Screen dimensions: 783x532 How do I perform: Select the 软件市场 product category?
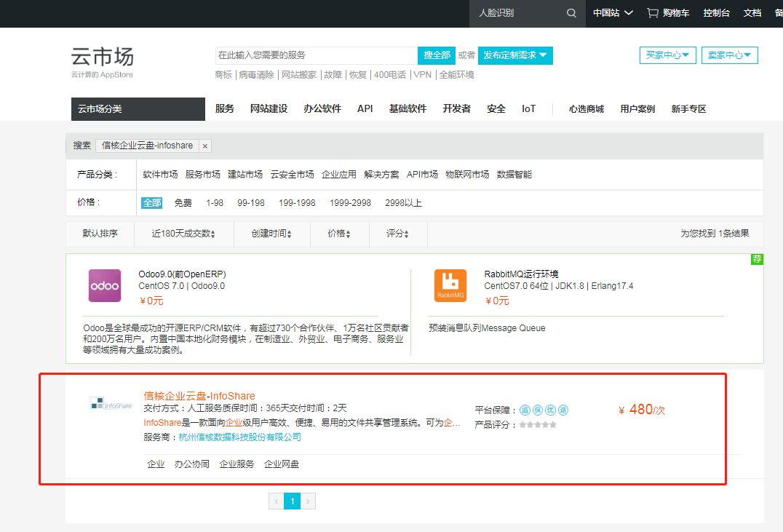(x=160, y=175)
